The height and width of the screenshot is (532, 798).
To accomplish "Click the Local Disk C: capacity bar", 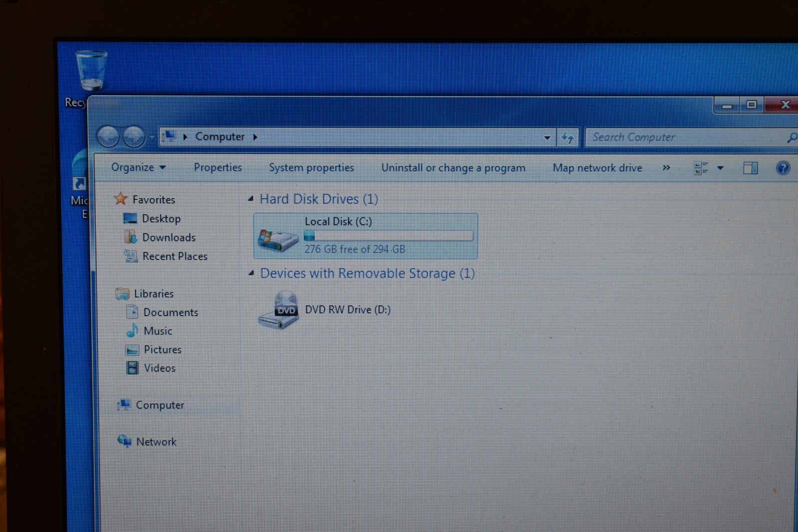I will [389, 236].
